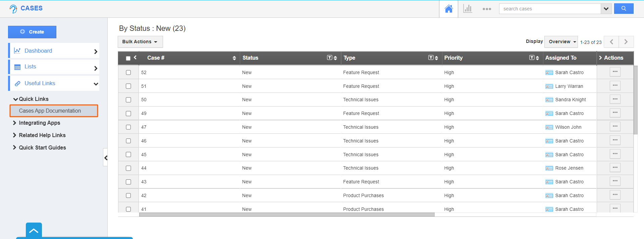Screen dimensions: 644x239
Task: Open the Dashboard menu item
Action: 38,51
